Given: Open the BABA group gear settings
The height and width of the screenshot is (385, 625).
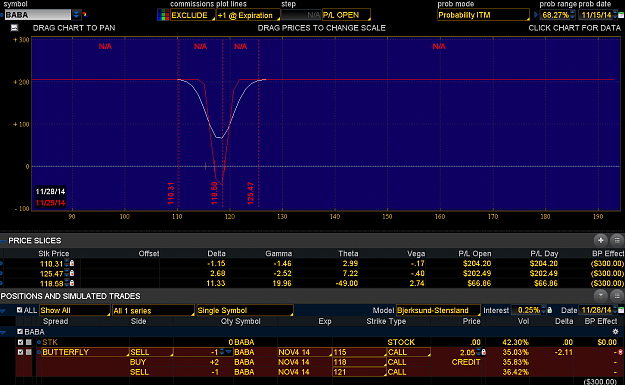Looking at the screenshot, I should [x=616, y=332].
